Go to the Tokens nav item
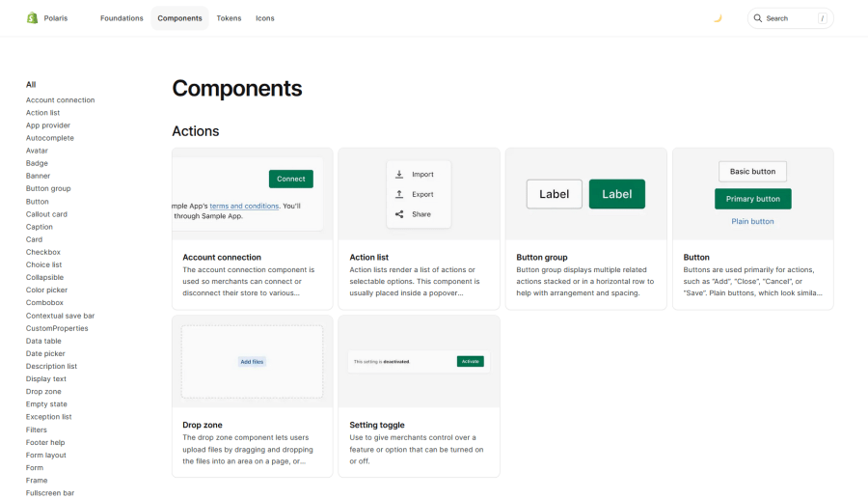 point(229,18)
